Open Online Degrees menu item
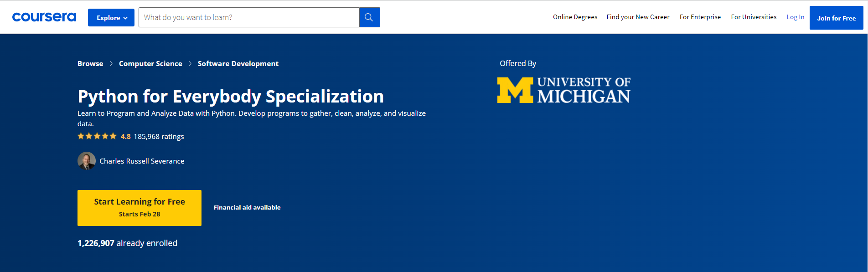 (575, 17)
